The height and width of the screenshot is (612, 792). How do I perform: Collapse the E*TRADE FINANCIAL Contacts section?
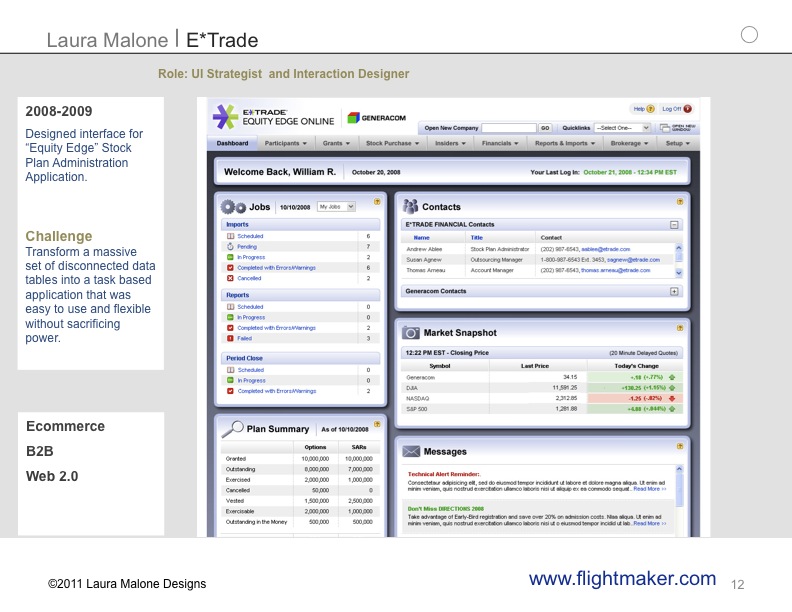coord(674,226)
